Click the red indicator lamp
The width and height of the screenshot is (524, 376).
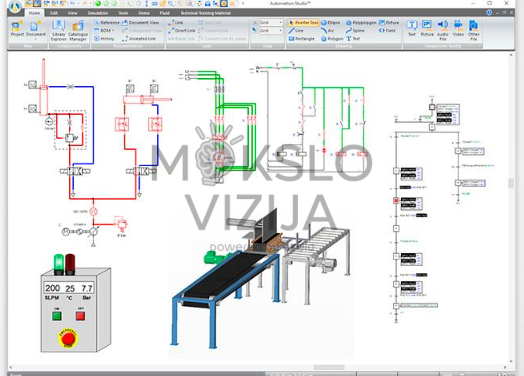[70, 263]
